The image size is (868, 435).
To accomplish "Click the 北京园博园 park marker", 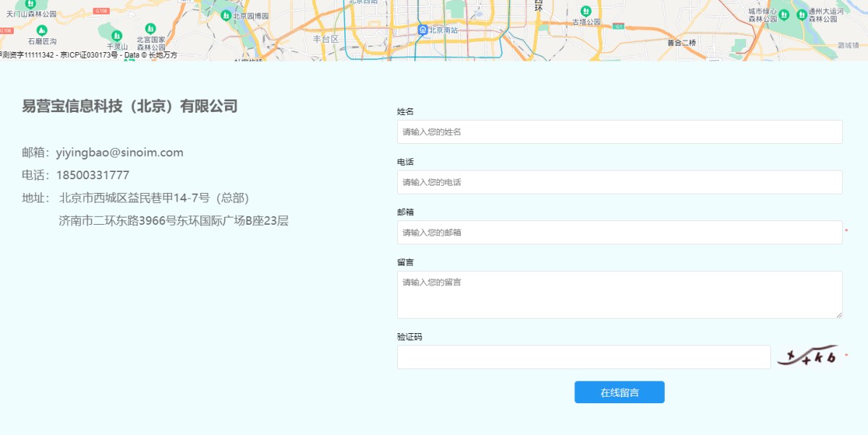I will click(226, 15).
